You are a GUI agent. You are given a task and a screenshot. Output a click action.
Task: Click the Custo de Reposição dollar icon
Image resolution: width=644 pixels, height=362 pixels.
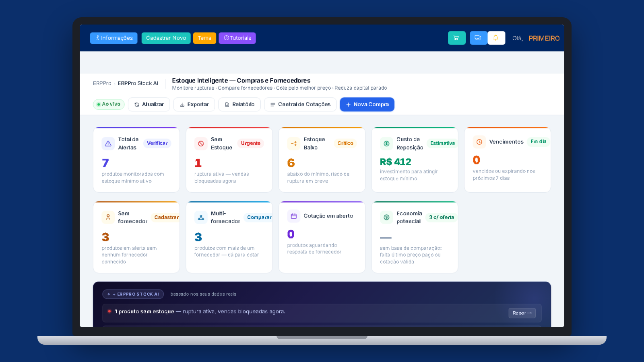[x=386, y=144]
